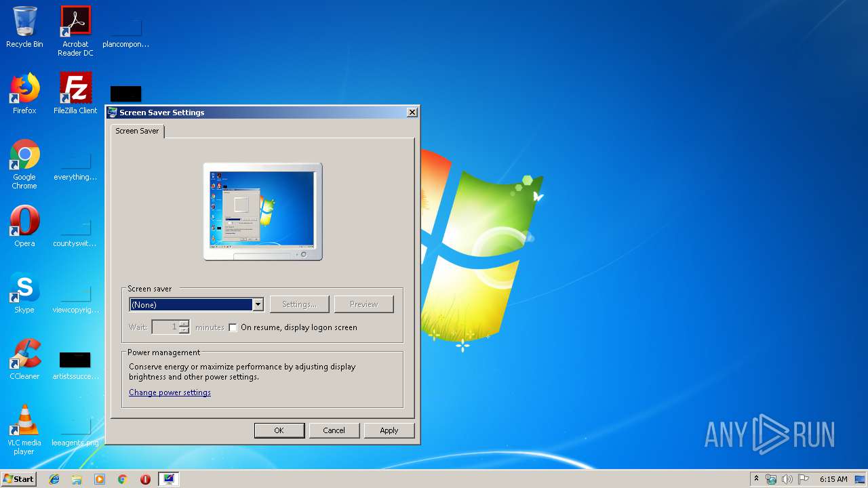Select the artistssucce... desktop file
868x488 pixels.
point(75,365)
